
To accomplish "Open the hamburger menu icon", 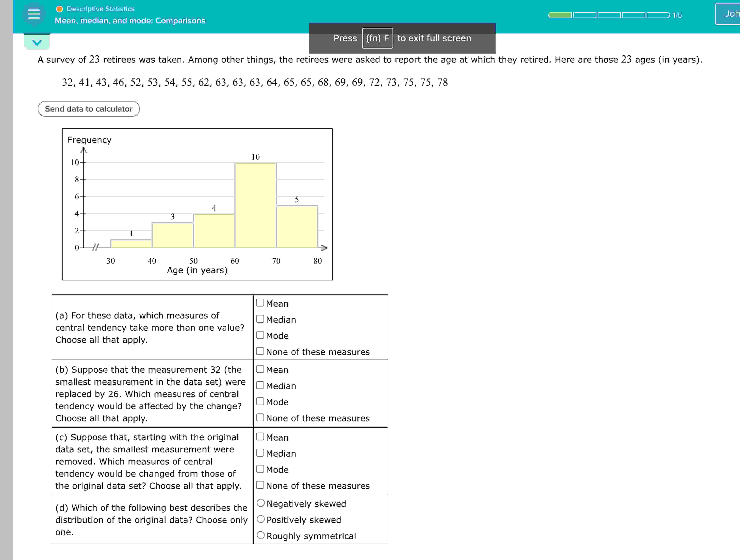I will [34, 14].
